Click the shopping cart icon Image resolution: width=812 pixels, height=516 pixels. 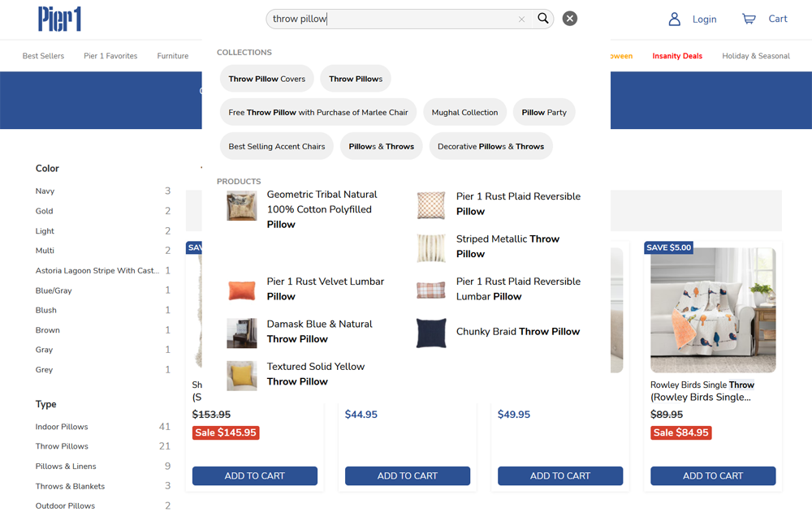pos(749,19)
